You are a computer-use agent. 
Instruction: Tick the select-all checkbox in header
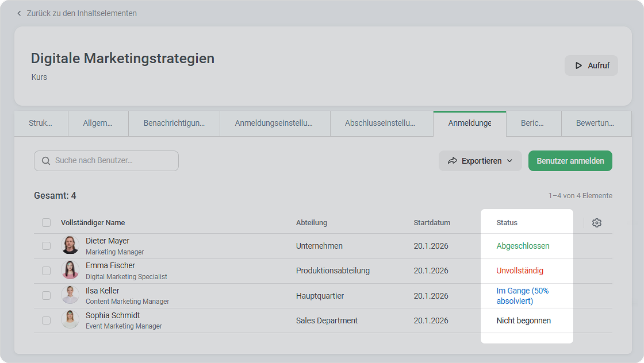tap(47, 222)
